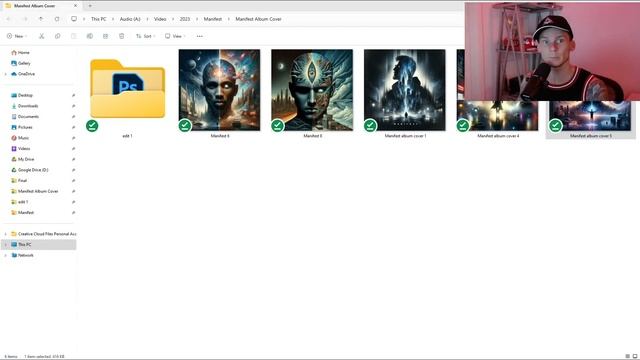The image size is (640, 360).
Task: Open a new File Explorer tab
Action: [x=90, y=6]
